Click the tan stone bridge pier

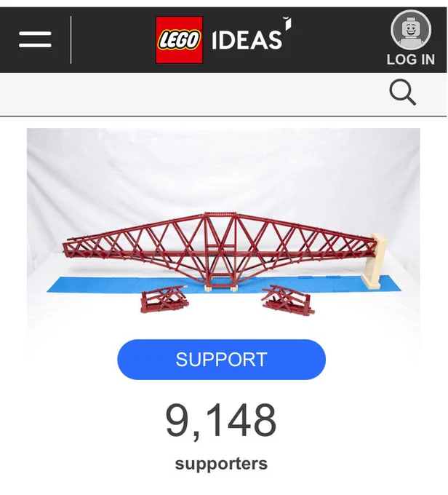[x=375, y=261]
